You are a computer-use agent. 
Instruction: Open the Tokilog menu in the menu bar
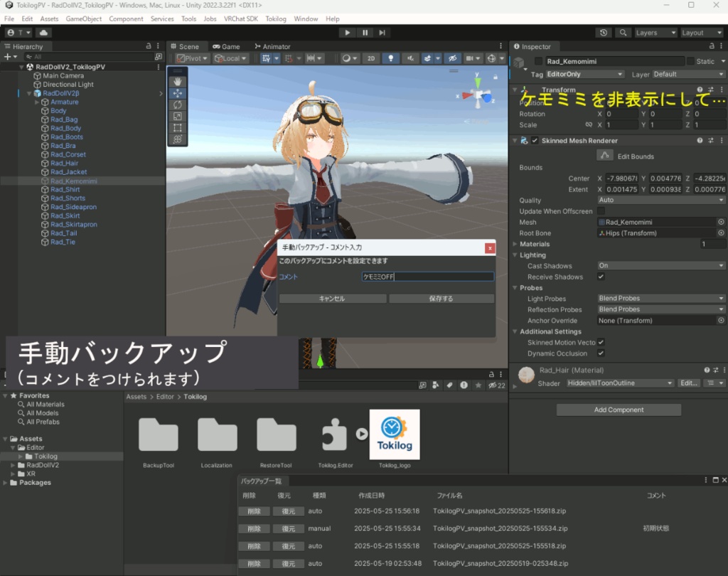(x=276, y=19)
